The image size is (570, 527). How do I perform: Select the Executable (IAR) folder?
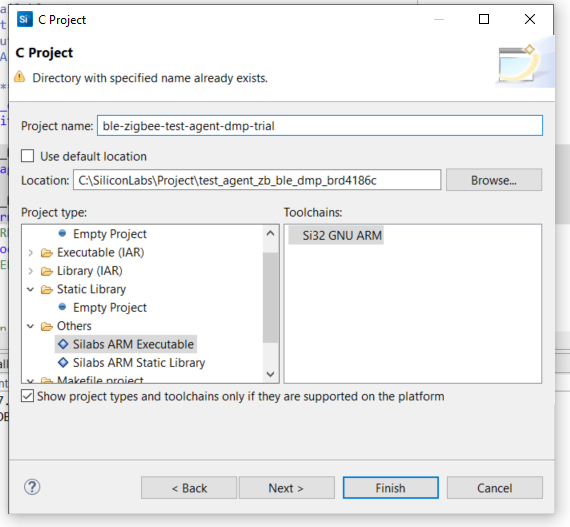[100, 253]
